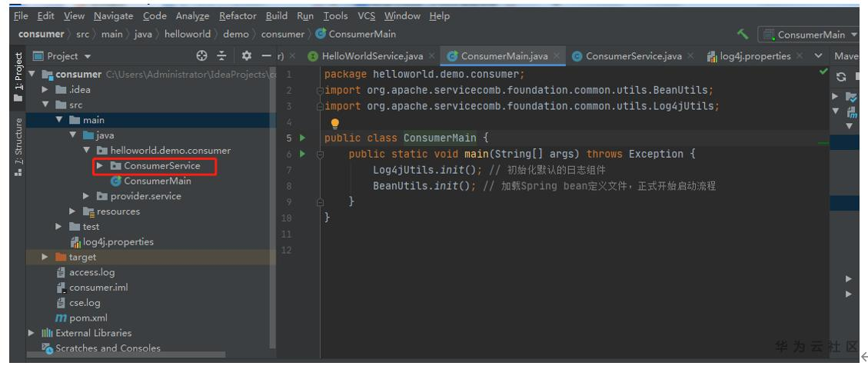Expand the ConsumerService package node
This screenshot has width=868, height=366.
[x=100, y=166]
